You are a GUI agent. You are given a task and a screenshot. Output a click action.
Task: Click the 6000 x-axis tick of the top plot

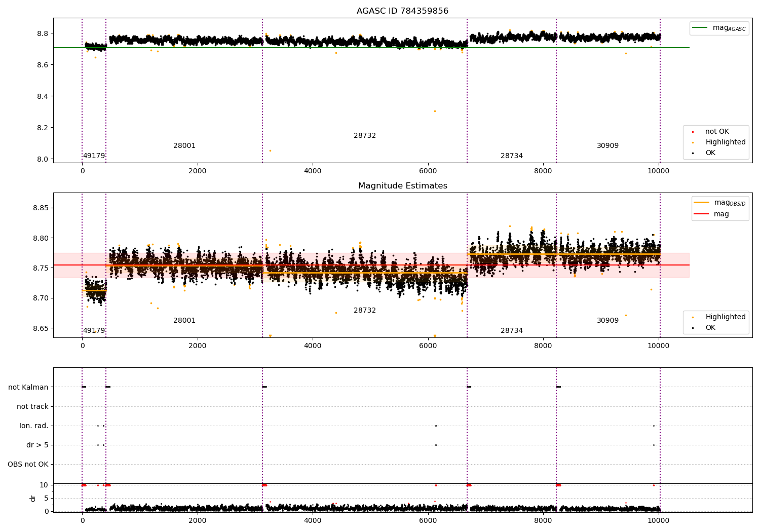pos(428,171)
